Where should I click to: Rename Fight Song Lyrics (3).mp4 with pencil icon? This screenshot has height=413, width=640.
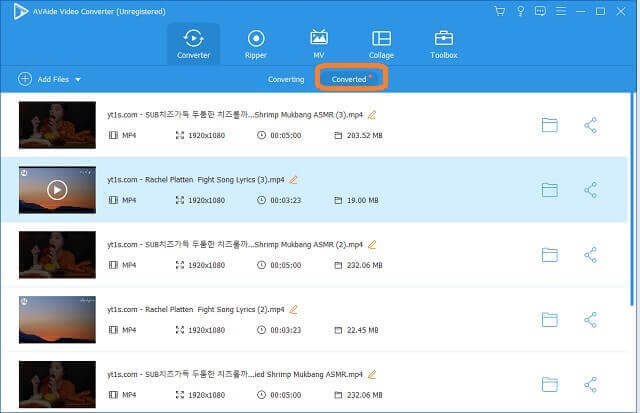coord(293,180)
